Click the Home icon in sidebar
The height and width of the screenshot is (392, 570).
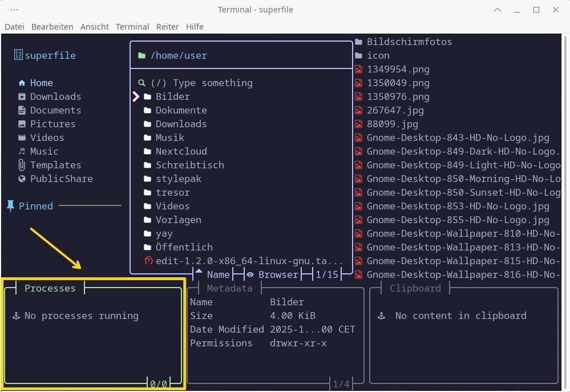(22, 83)
